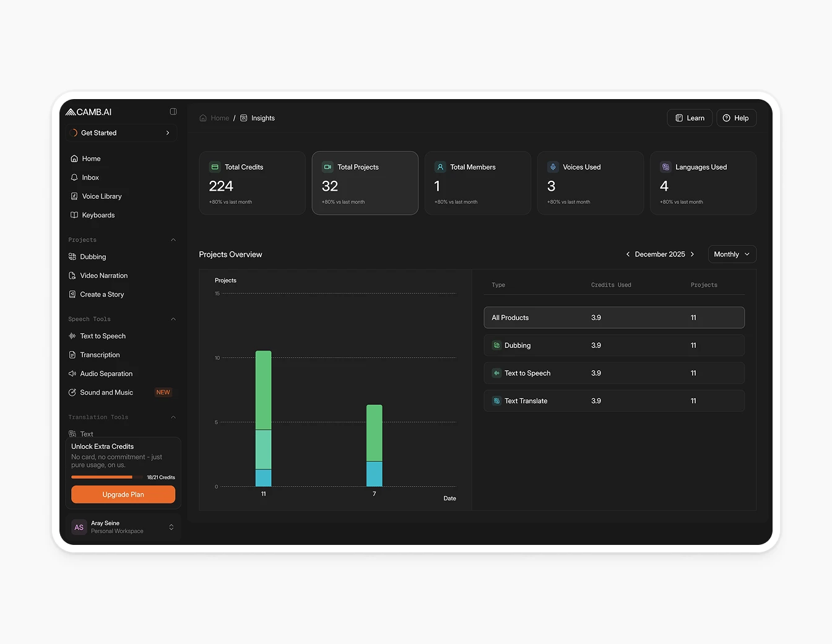Screen dimensions: 832x644
Task: Open the Sound and Music tool
Action: (x=106, y=392)
